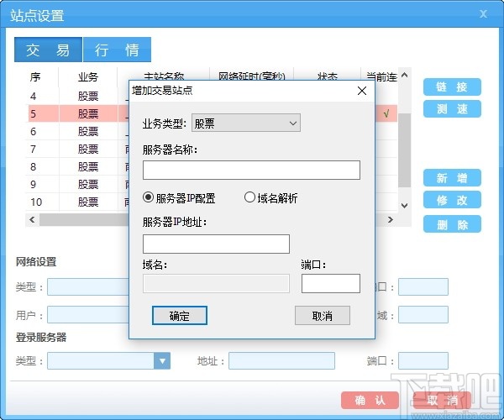
Task: Click the 序 column header
Action: tap(35, 77)
